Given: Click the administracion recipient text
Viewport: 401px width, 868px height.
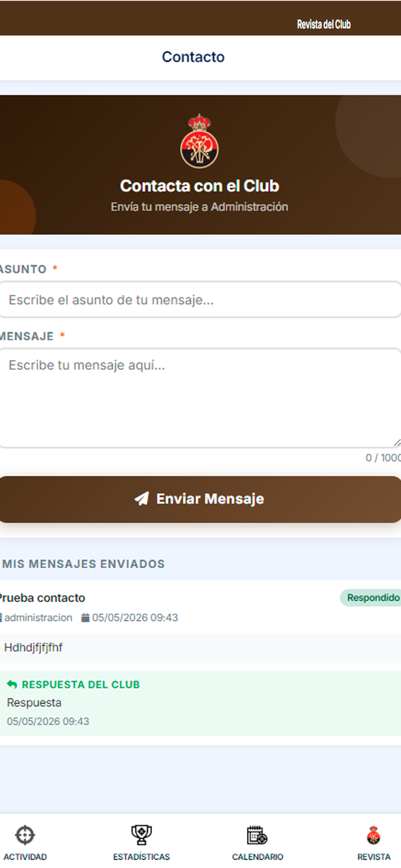Looking at the screenshot, I should [38, 618].
